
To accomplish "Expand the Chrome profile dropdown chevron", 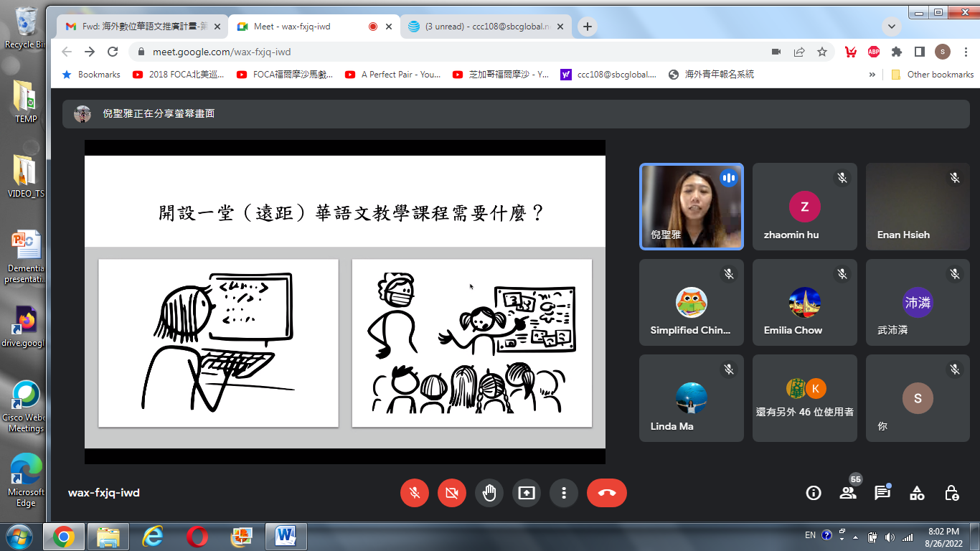I will click(891, 26).
